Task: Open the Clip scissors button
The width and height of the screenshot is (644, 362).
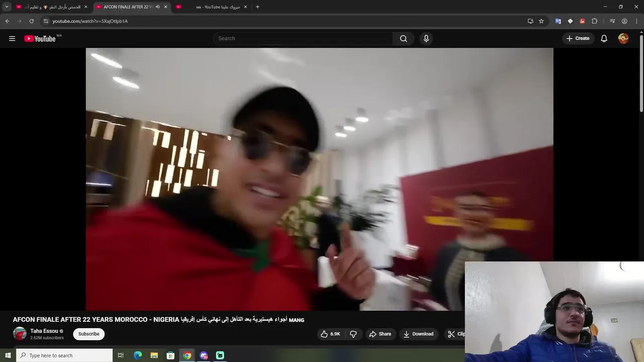Action: point(456,334)
